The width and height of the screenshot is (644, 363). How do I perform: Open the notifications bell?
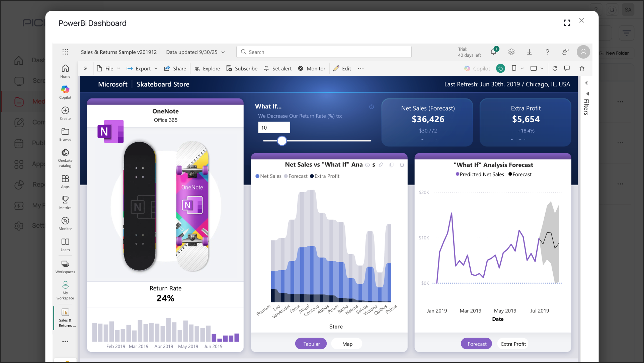(493, 52)
